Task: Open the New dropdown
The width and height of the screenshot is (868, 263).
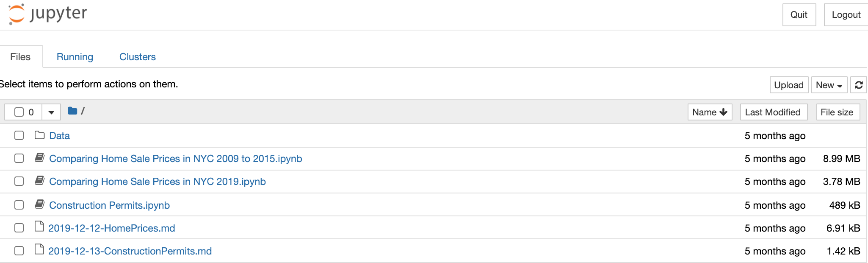Action: (829, 85)
